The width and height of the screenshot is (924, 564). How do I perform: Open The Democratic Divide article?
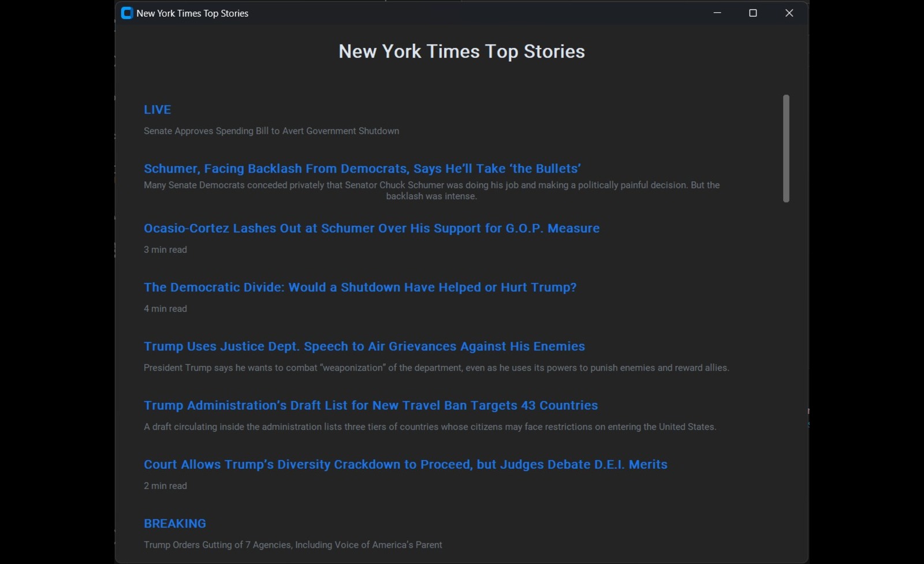(360, 287)
